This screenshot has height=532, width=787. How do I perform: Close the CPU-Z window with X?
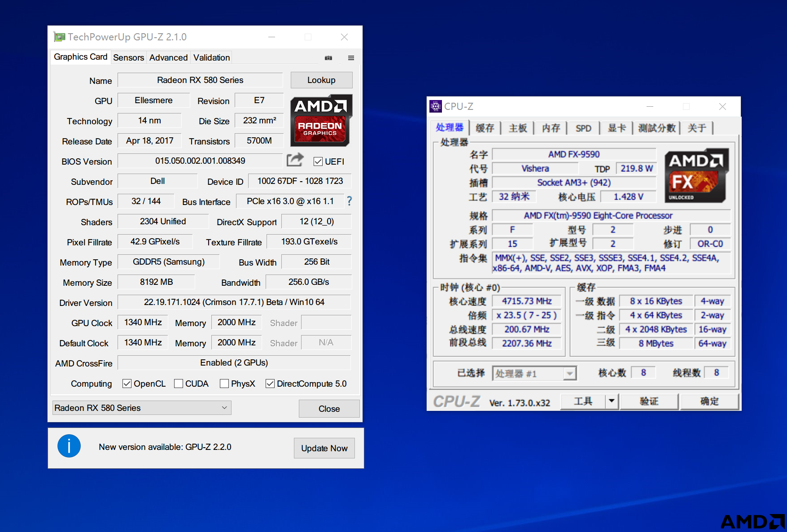pos(722,106)
